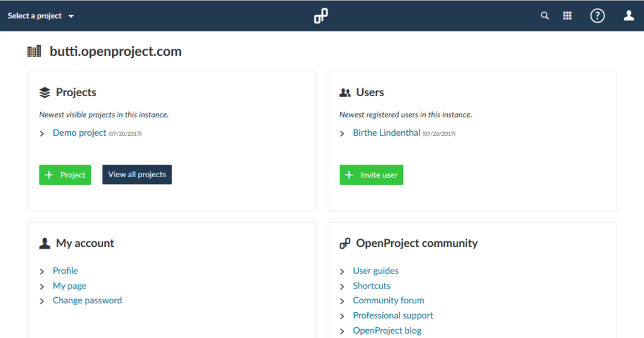Open Birthe Lindenthal user link

click(386, 133)
